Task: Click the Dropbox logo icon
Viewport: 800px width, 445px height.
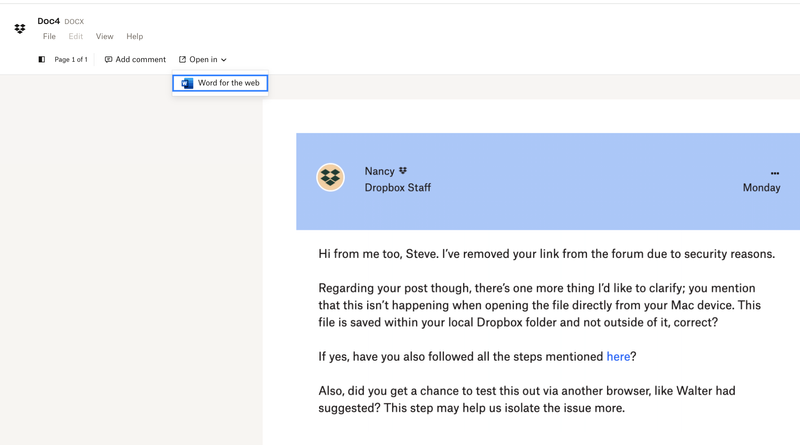Action: pyautogui.click(x=20, y=29)
